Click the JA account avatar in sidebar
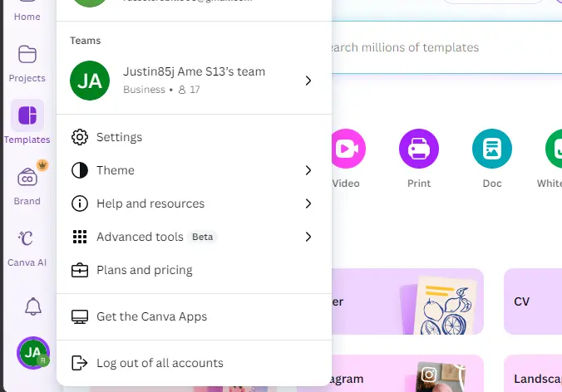The height and width of the screenshot is (392, 562). 33,353
